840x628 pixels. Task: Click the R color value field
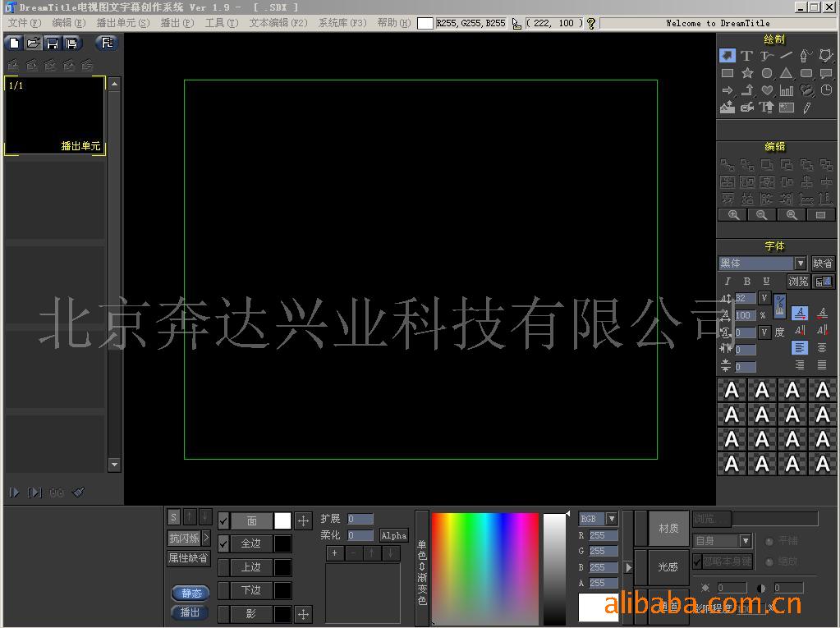tap(603, 535)
